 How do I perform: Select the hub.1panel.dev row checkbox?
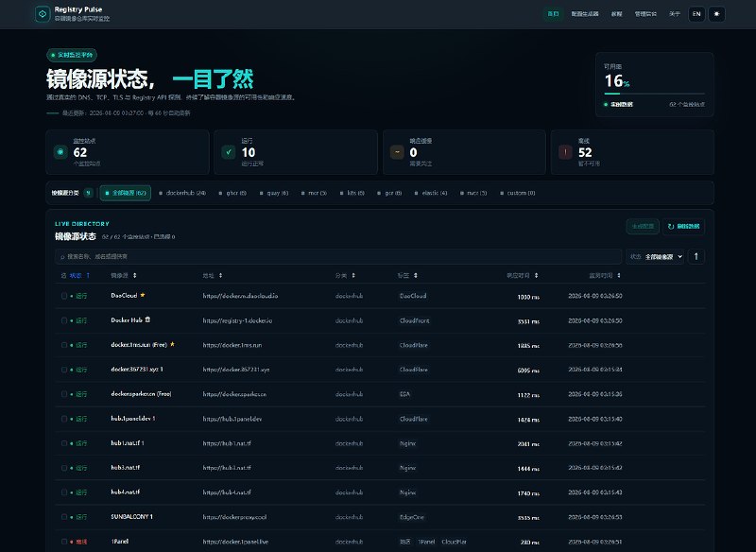(64, 419)
